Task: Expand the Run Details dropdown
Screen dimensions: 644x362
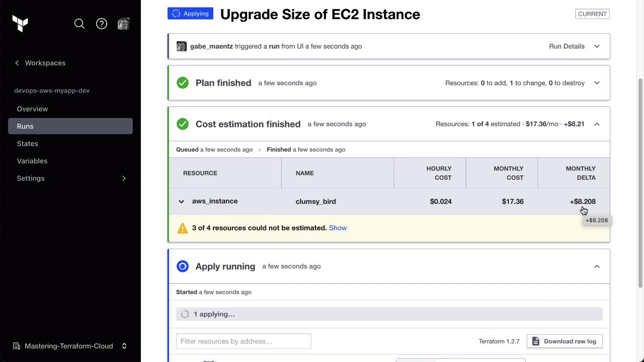Action: (x=597, y=46)
